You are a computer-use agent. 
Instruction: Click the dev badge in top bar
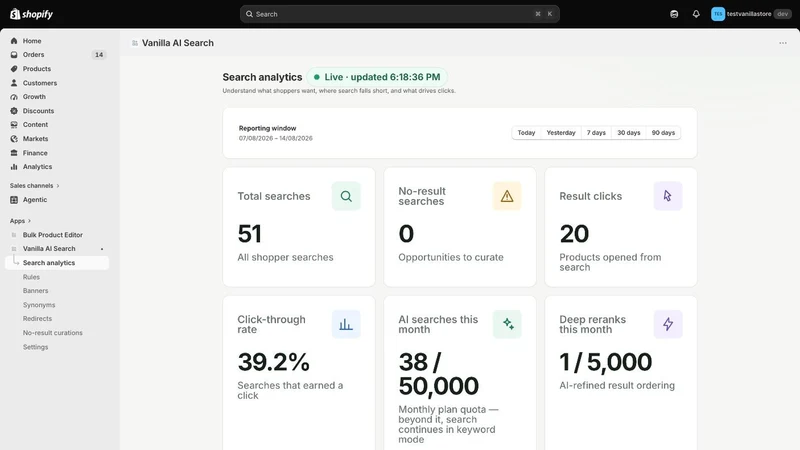pyautogui.click(x=783, y=14)
